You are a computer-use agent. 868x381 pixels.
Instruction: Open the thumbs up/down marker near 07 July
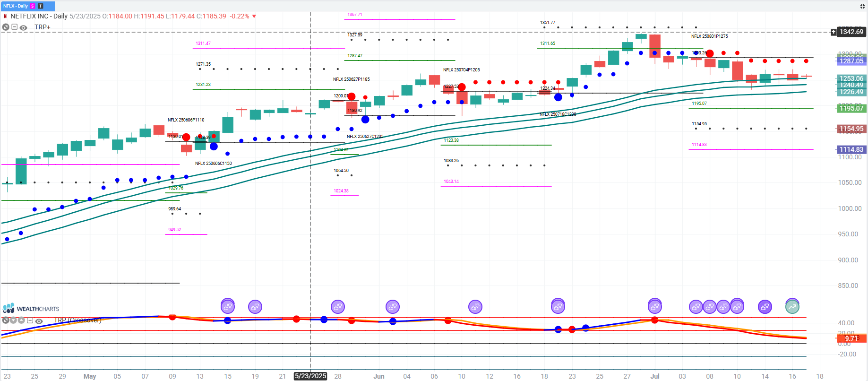coord(696,307)
